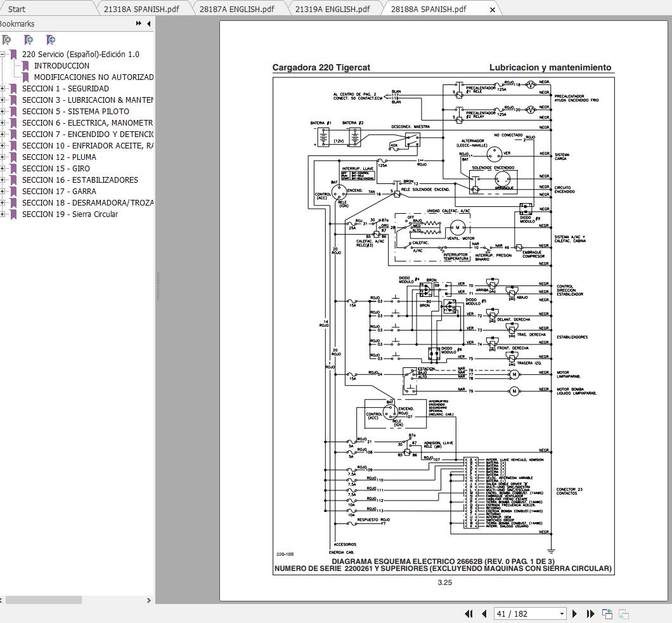This screenshot has width=672, height=623.
Task: Open SECCION 17 - GARRA bookmark
Action: (x=59, y=191)
